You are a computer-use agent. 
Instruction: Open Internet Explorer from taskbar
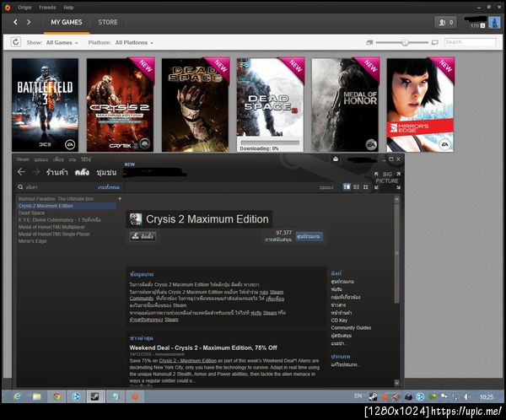click(x=17, y=396)
